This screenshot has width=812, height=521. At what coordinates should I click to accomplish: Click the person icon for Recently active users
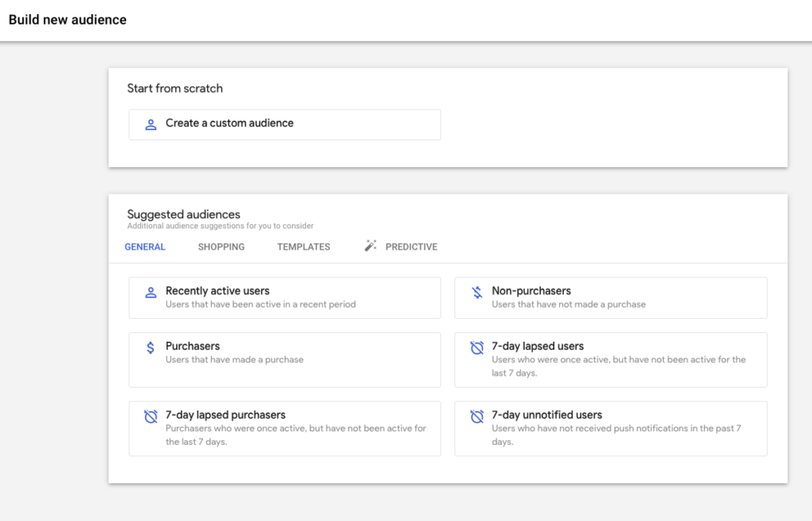[x=151, y=293]
